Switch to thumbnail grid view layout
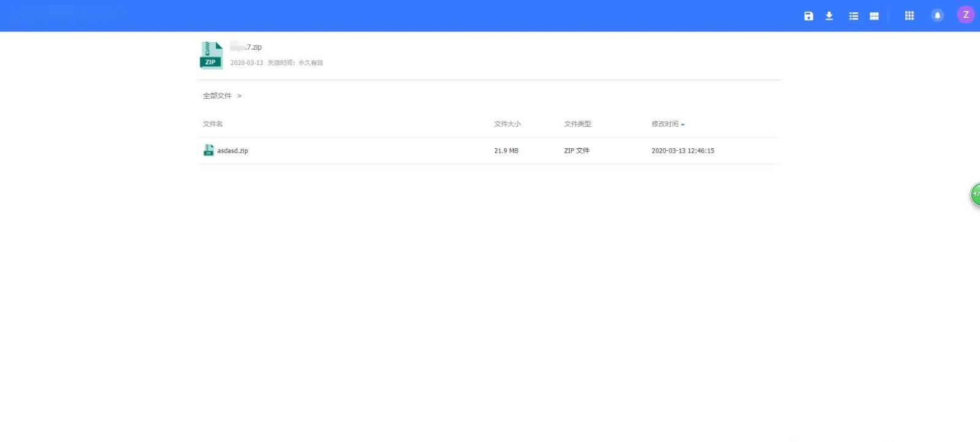The image size is (980, 442). (874, 16)
